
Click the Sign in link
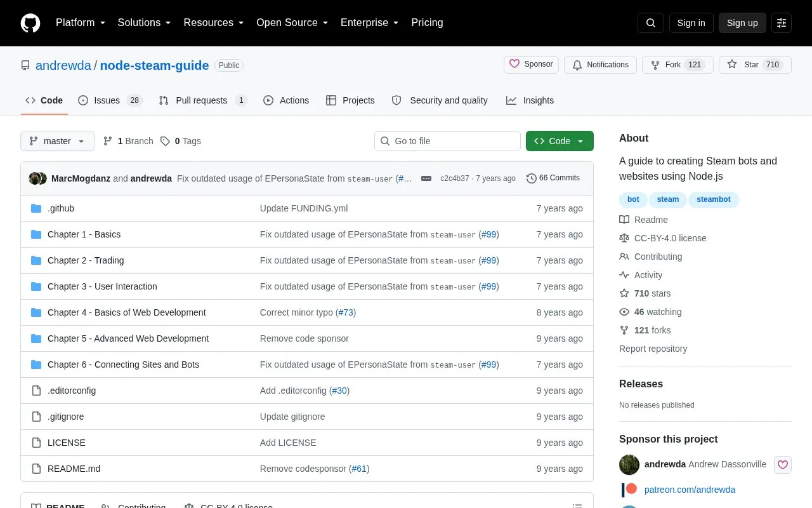click(x=691, y=23)
